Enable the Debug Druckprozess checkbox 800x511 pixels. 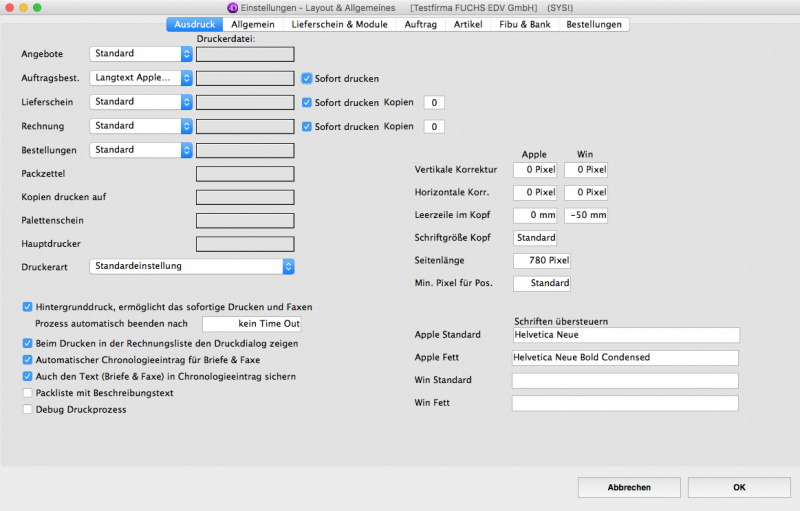27,410
